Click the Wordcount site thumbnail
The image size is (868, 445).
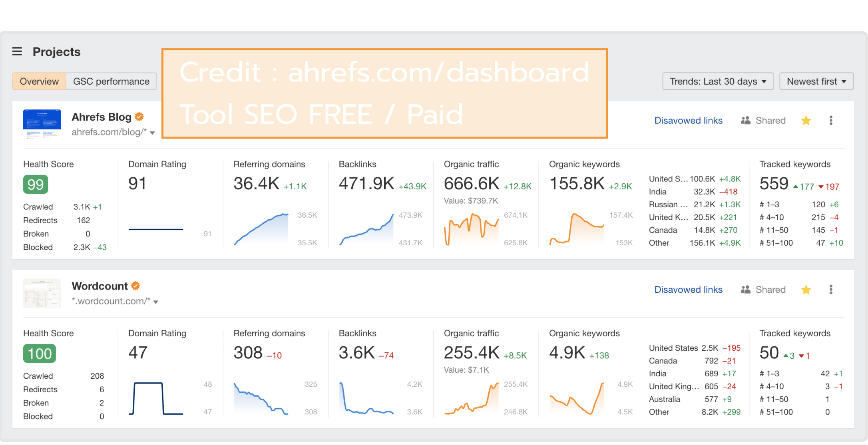(x=42, y=293)
